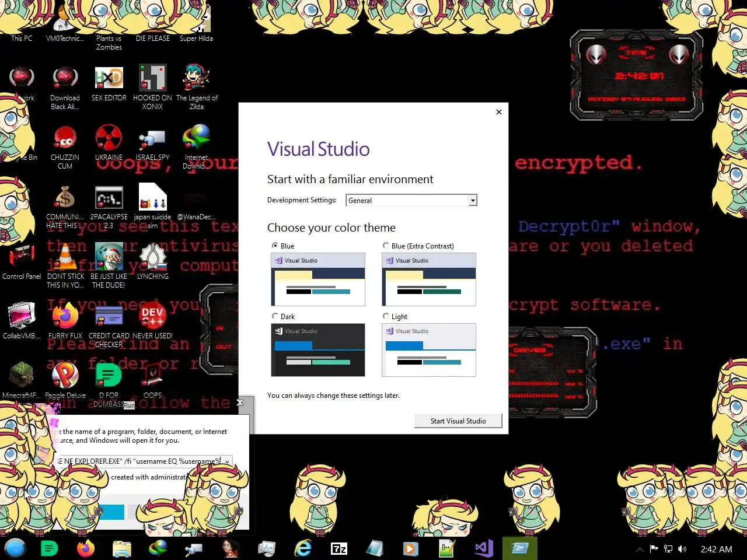
Task: Open the Action Center flag tray icon
Action: 654,549
